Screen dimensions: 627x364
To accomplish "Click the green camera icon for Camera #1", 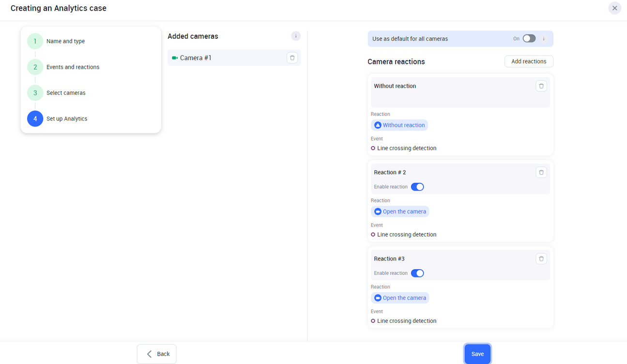I will tap(175, 58).
